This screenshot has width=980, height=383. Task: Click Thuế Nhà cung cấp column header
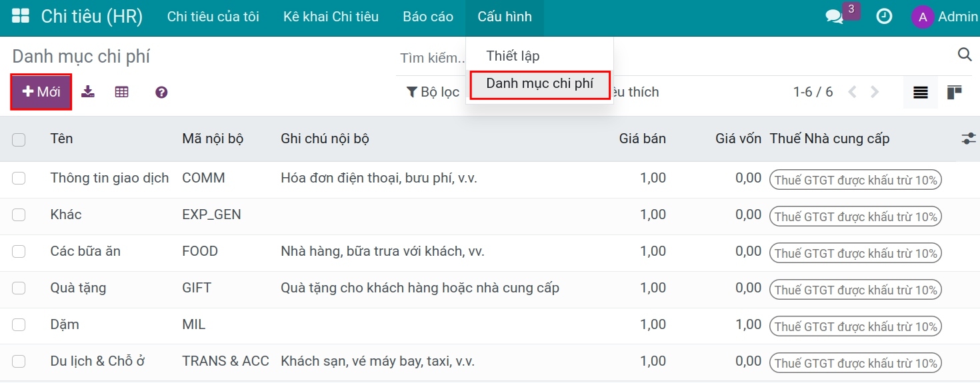[829, 139]
